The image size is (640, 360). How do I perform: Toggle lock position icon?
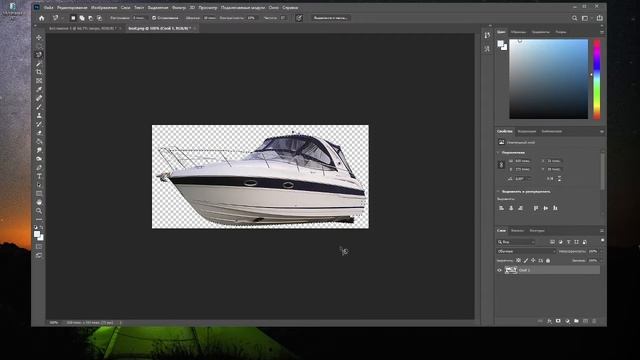(533, 260)
